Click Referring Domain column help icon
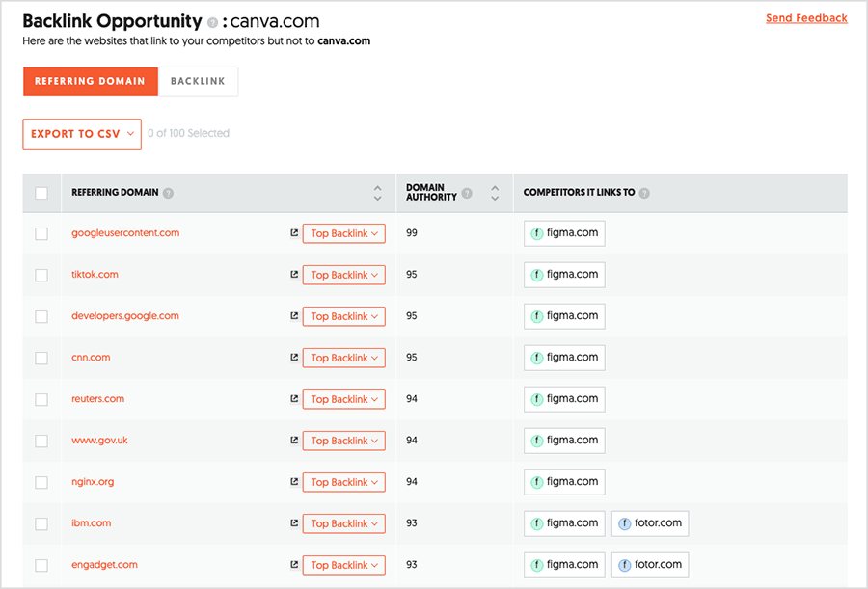 [168, 193]
